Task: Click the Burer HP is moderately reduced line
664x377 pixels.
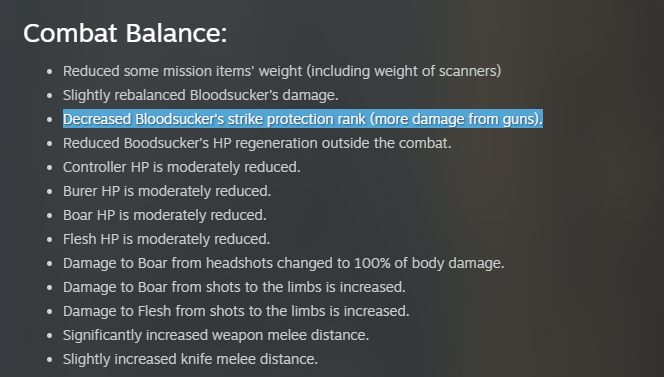Action: coord(167,191)
